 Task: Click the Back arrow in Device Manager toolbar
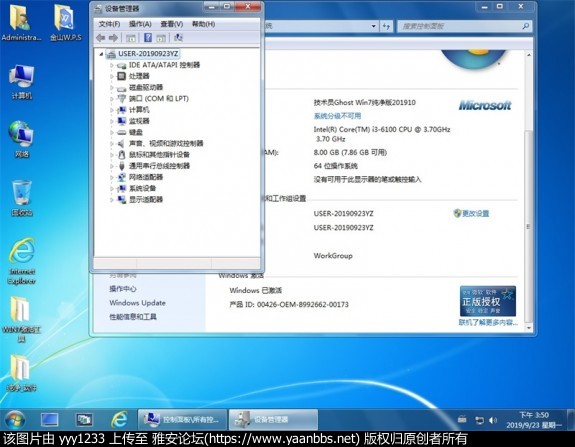[100, 38]
